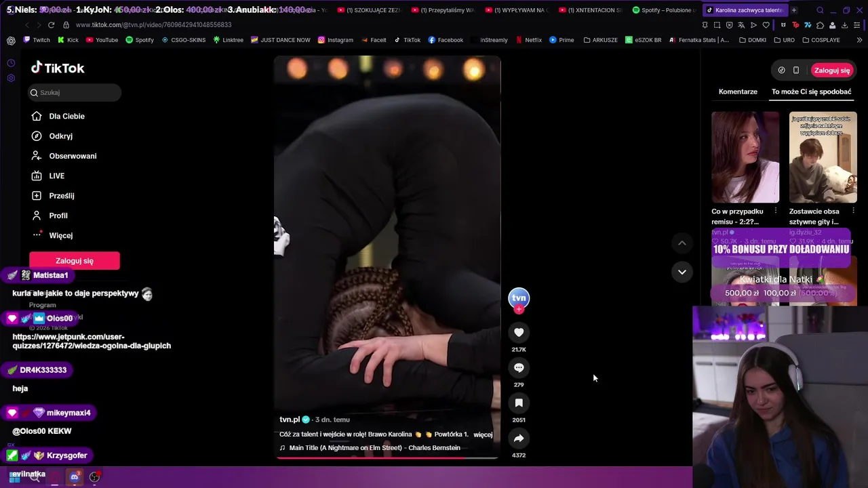Click the red sidebar Zaloguj się button
Image resolution: width=868 pixels, height=488 pixels.
(75, 261)
